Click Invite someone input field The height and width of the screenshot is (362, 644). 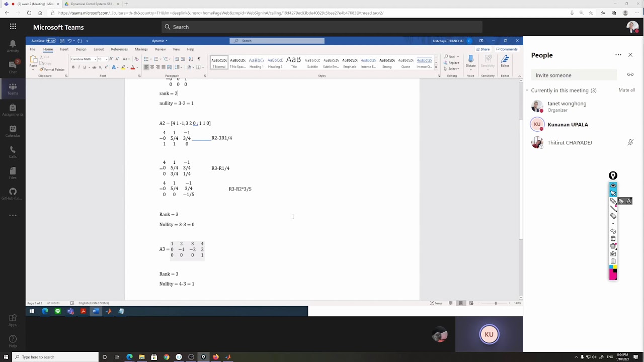[574, 75]
